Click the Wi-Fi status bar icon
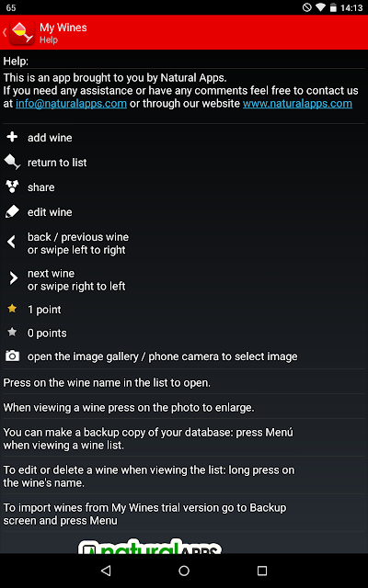 pos(320,7)
